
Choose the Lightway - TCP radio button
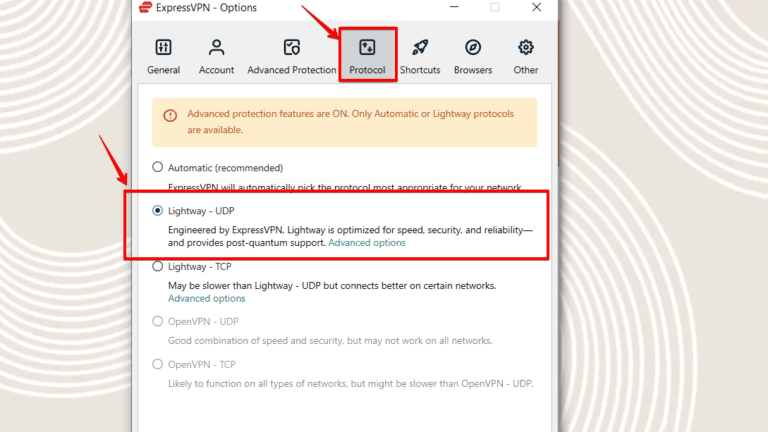pos(157,266)
